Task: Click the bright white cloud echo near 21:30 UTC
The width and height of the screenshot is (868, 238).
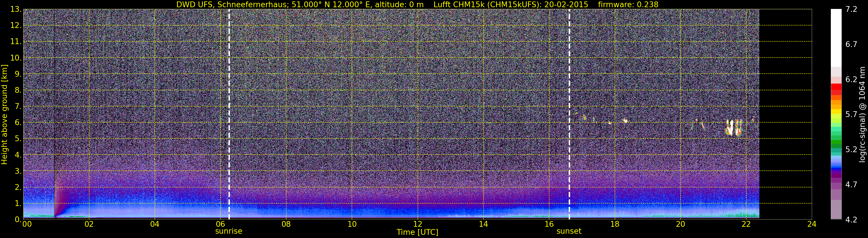Action: 730,128
